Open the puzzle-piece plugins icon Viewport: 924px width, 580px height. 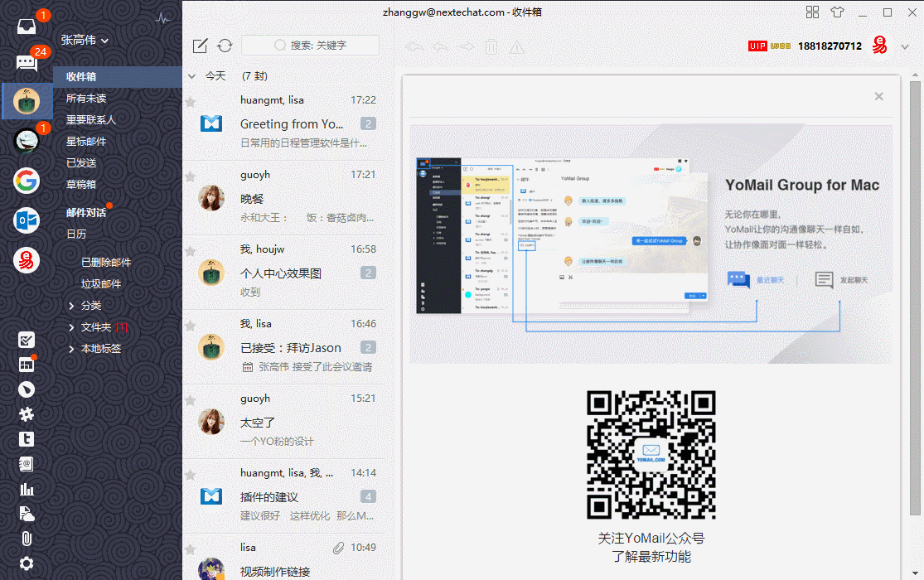click(x=27, y=414)
